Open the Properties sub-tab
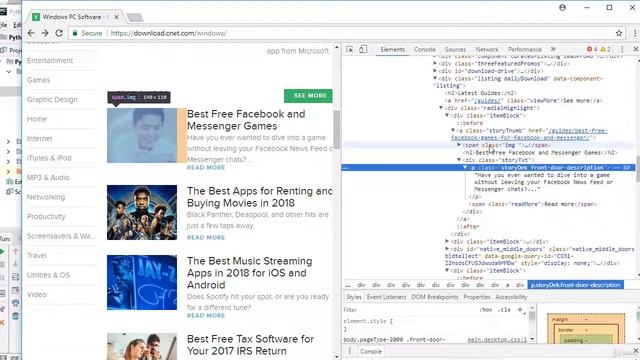The image size is (640, 360). tap(477, 297)
